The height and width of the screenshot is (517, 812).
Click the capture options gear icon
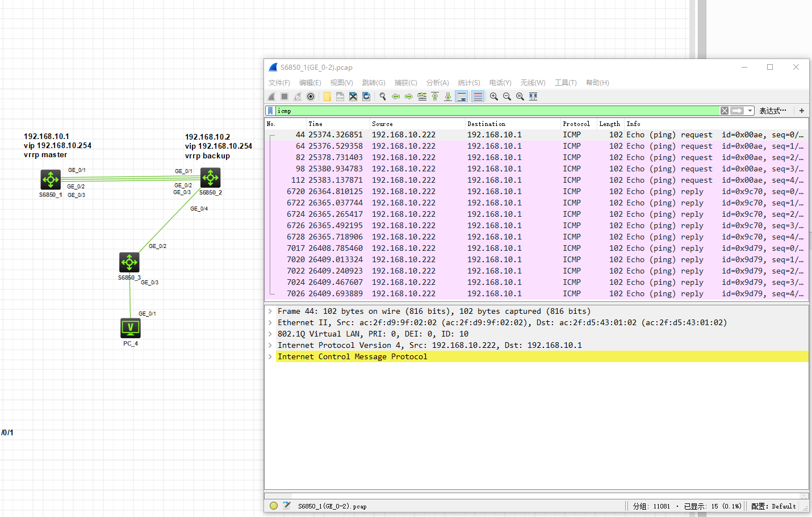[311, 96]
